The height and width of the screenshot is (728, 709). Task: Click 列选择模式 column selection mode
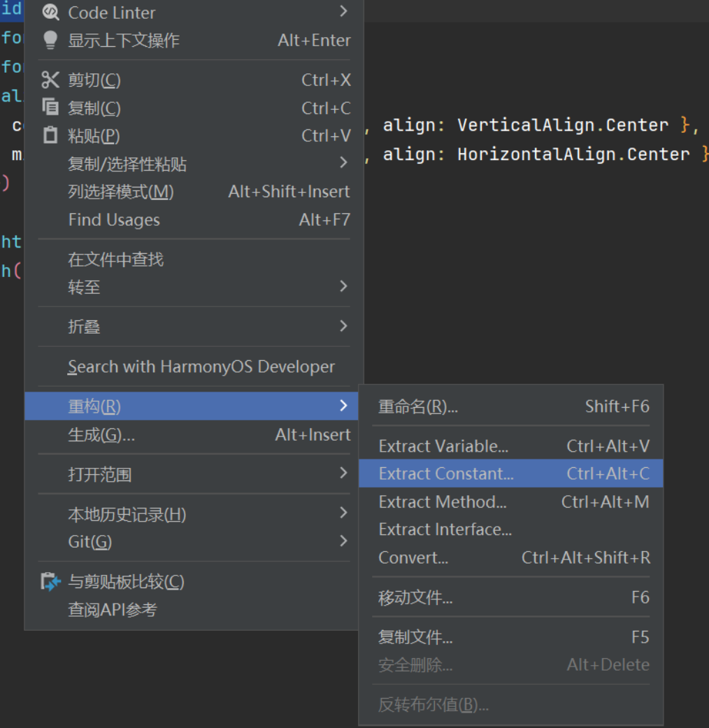pyautogui.click(x=120, y=192)
